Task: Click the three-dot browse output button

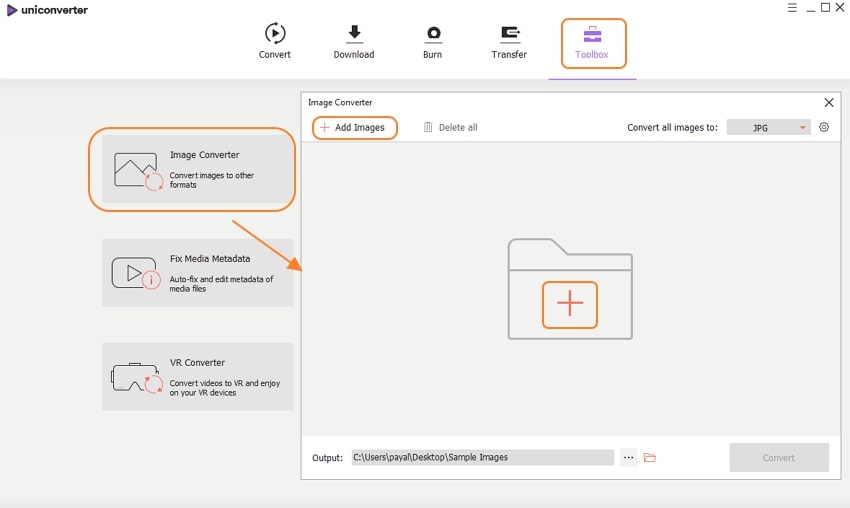Action: (x=628, y=457)
